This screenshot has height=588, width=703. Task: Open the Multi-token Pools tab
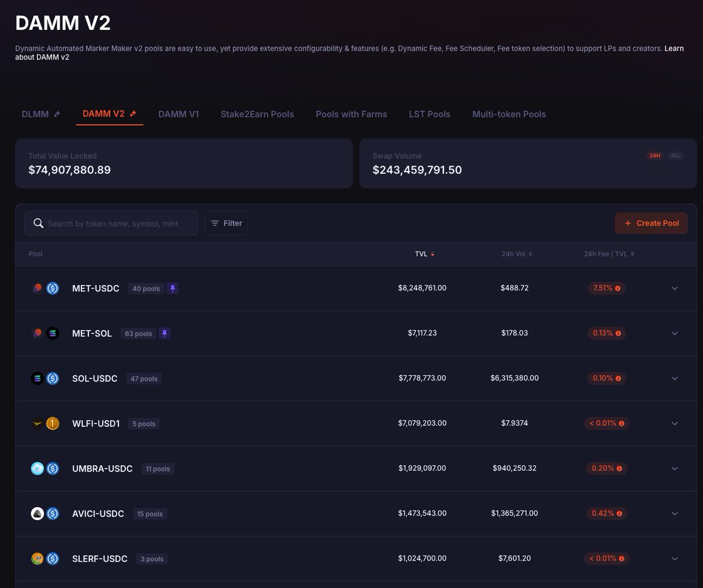coord(509,114)
